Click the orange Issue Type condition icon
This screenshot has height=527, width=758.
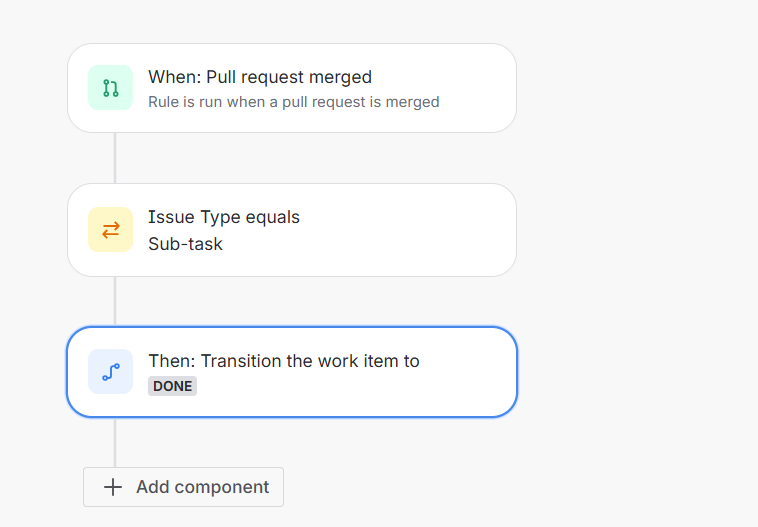click(x=110, y=230)
